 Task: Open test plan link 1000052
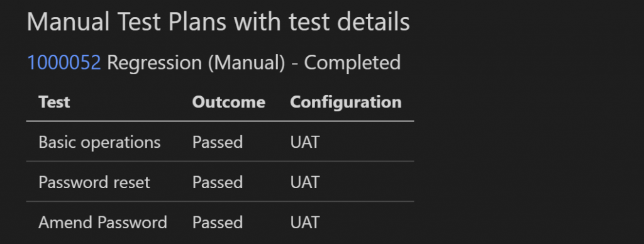tap(64, 63)
